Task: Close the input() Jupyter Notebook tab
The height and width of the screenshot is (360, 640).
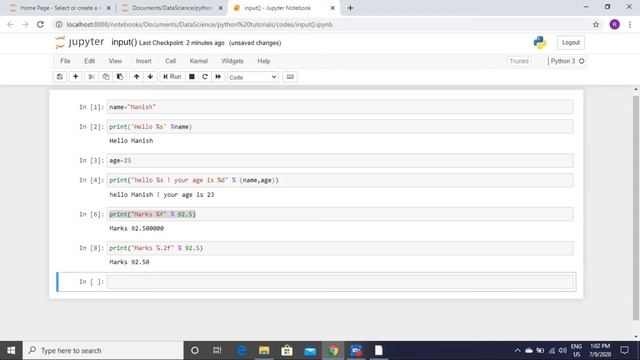Action: point(332,8)
